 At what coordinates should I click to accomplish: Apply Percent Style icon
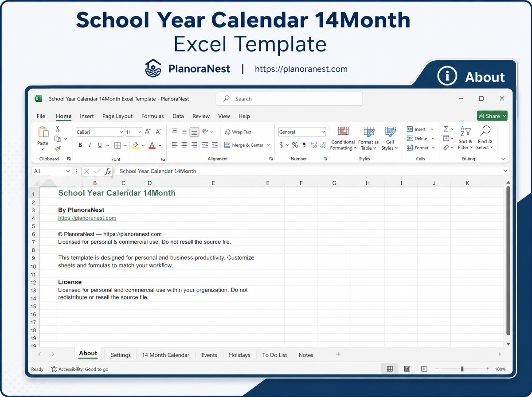coord(295,145)
